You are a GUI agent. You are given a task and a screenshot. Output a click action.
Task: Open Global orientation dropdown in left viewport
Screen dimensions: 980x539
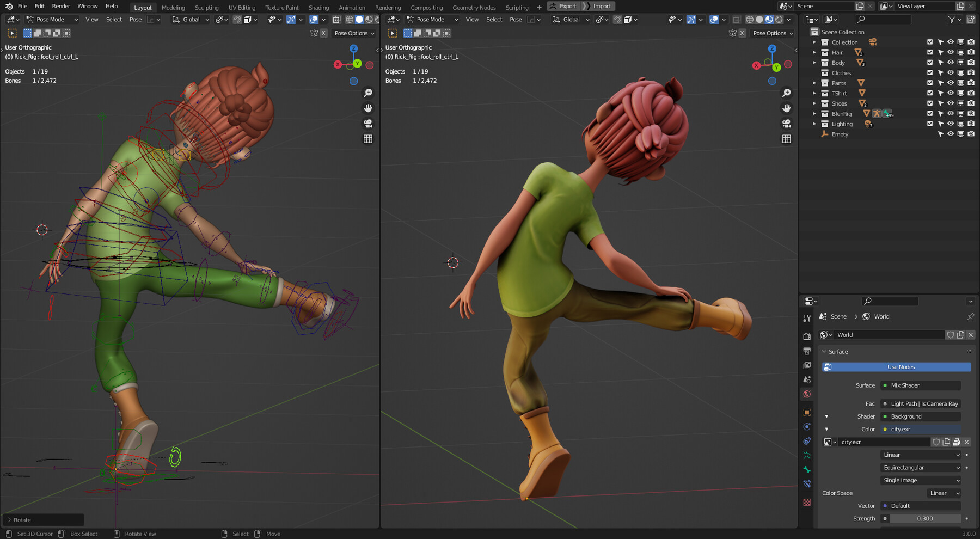pyautogui.click(x=191, y=20)
